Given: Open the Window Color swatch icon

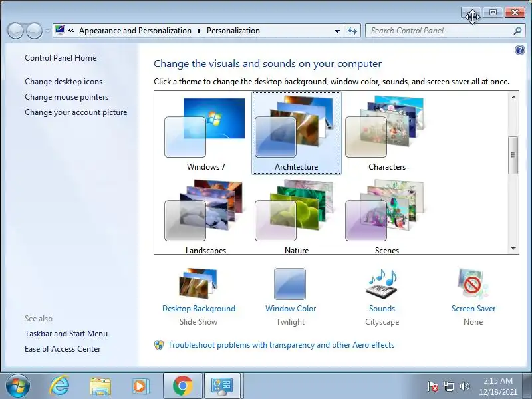Looking at the screenshot, I should pos(290,284).
